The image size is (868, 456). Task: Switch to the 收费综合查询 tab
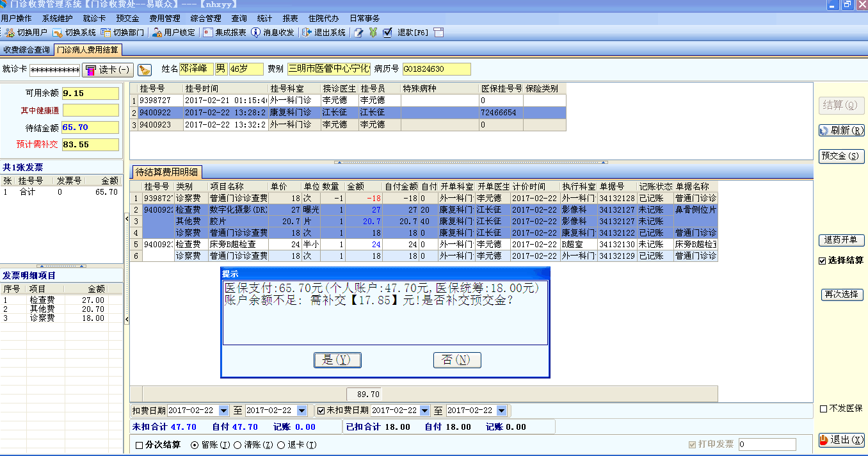pos(26,49)
